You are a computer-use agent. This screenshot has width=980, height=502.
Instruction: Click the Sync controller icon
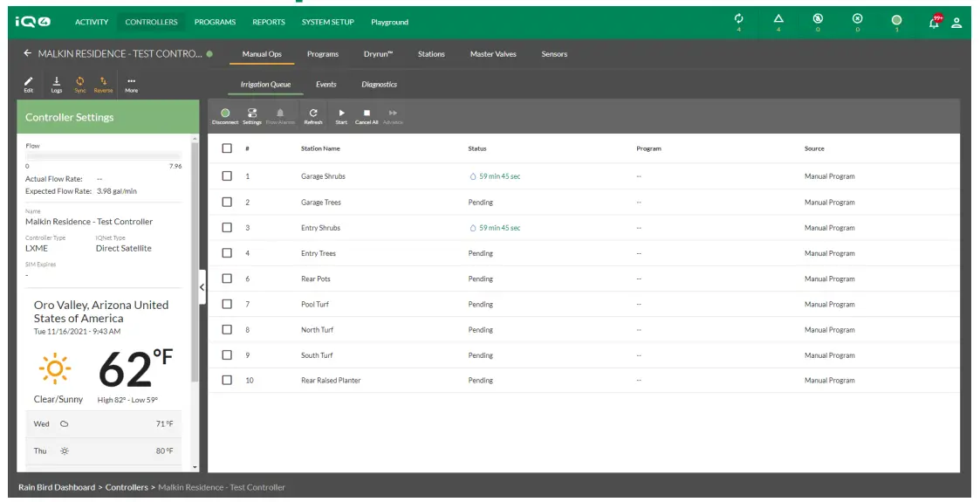pos(79,83)
